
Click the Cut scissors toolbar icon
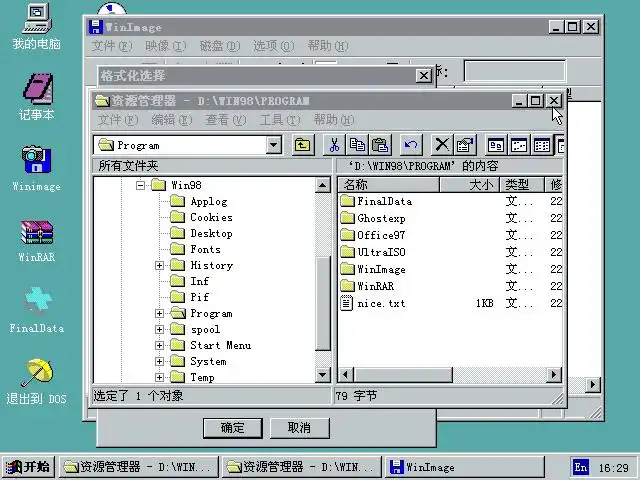click(x=334, y=145)
